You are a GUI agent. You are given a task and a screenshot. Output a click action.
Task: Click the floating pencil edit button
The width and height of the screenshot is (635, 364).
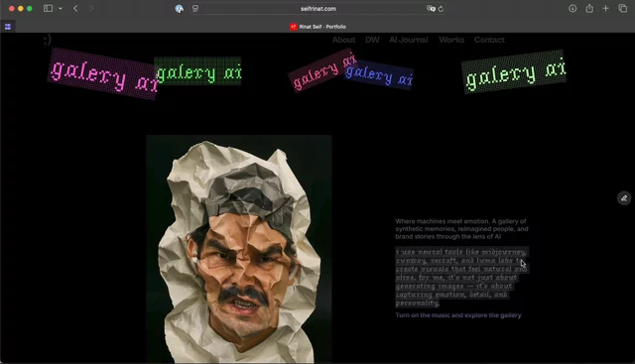coord(624,198)
